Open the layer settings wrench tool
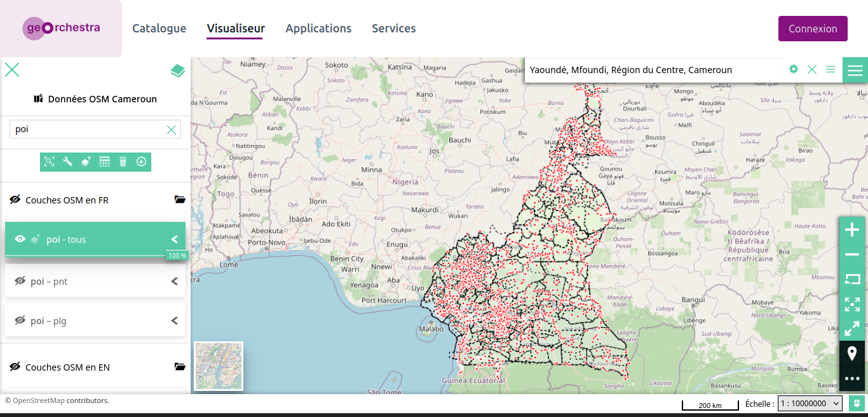868x417 pixels. 67,161
